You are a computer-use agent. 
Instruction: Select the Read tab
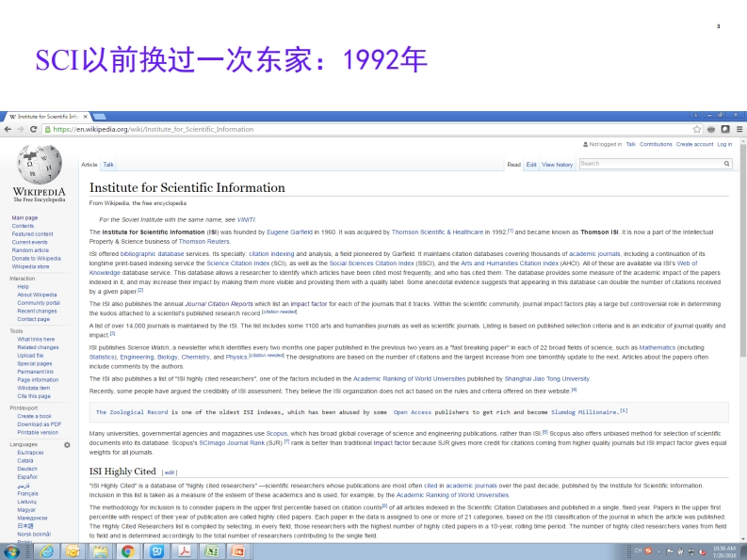(x=513, y=165)
